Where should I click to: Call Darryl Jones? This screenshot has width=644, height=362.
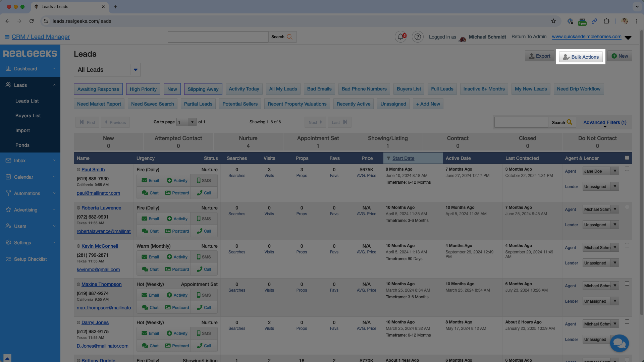coord(204,346)
